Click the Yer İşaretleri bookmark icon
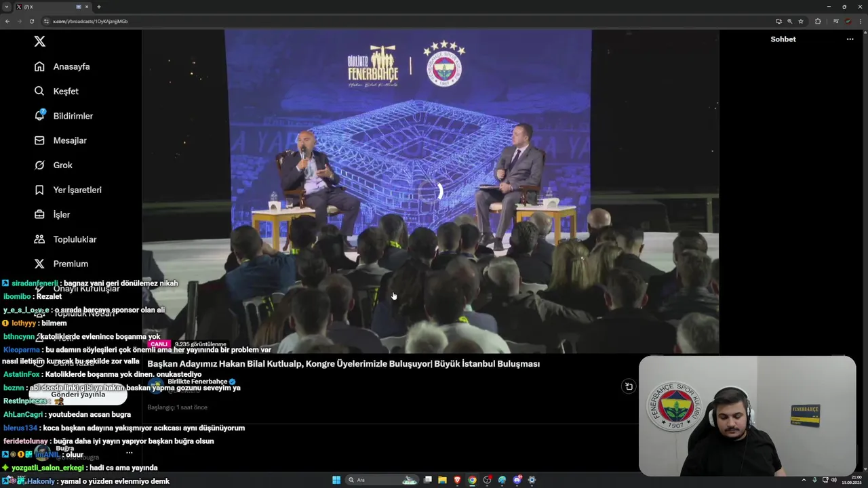Screen dimensions: 868x488 [x=39, y=190]
